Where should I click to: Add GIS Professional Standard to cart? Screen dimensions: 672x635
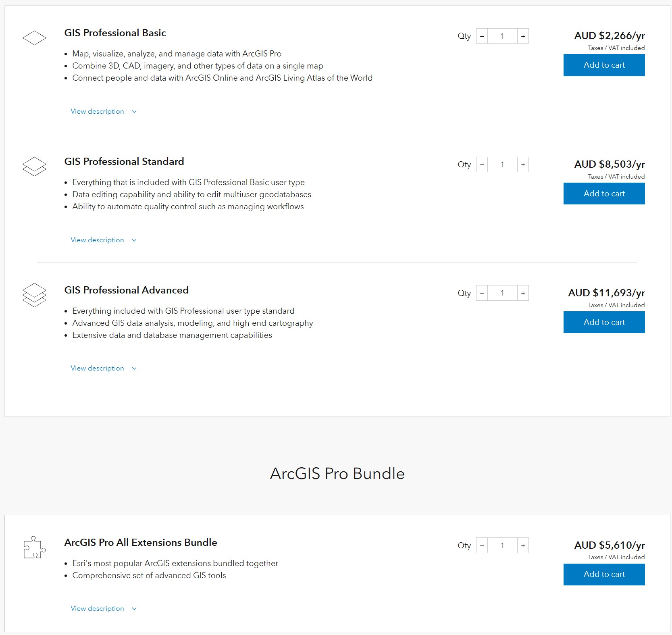(604, 194)
